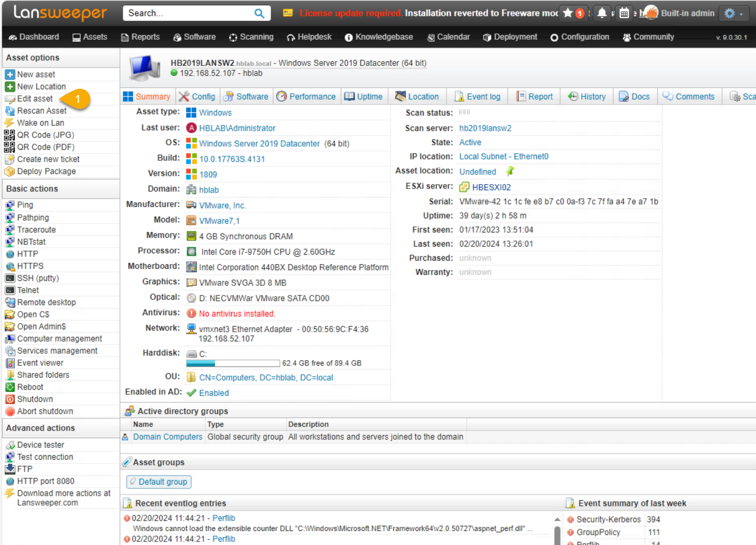Open the Configuration menu
756x545 pixels.
(x=580, y=37)
